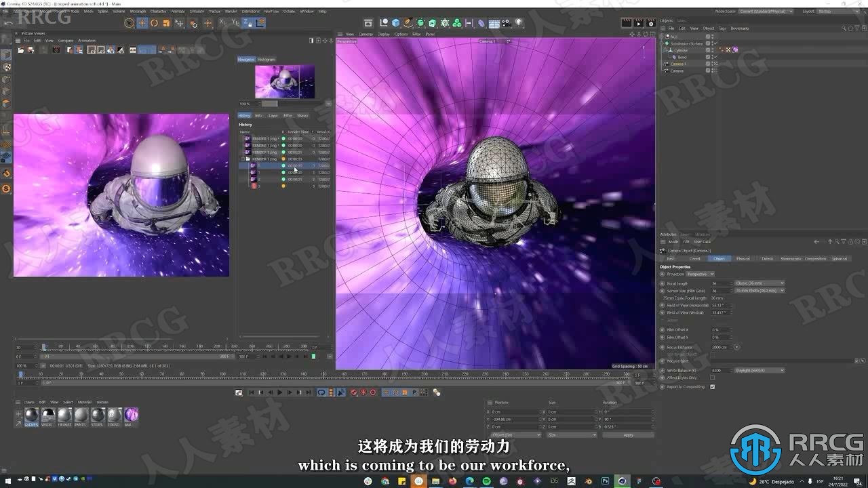Viewport: 868px width, 488px height.
Task: Activate the Scale tool
Action: pos(166,23)
